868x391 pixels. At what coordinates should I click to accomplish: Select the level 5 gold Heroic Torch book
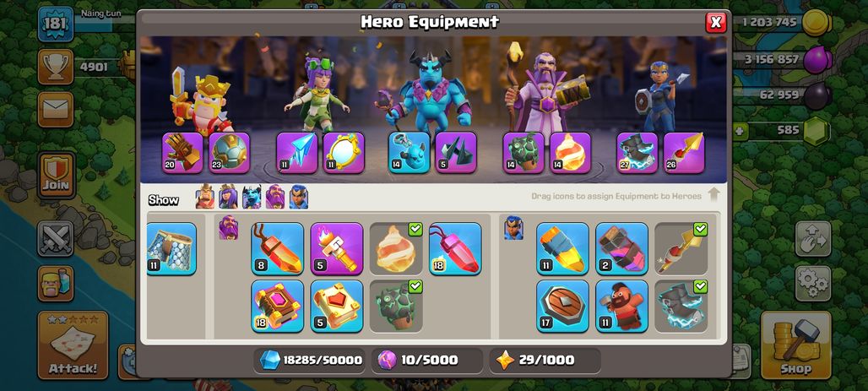337,306
